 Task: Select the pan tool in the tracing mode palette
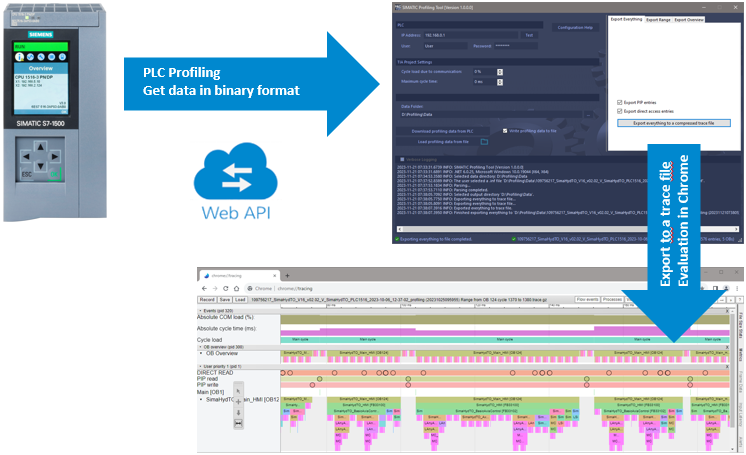[238, 402]
